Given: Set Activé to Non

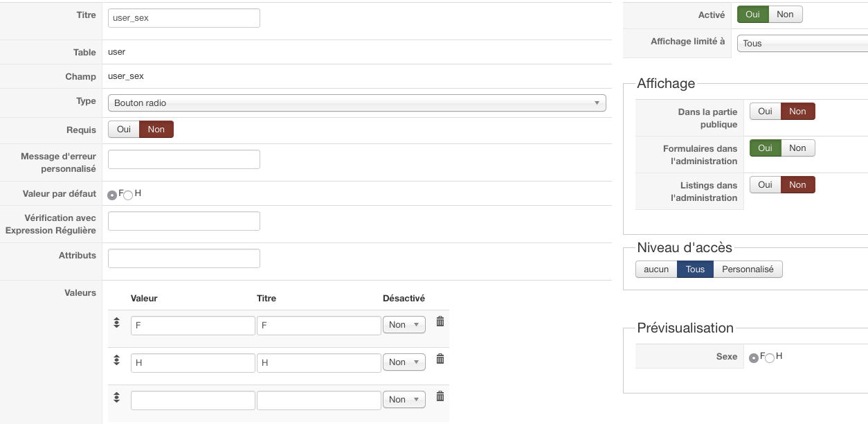Looking at the screenshot, I should pyautogui.click(x=786, y=15).
